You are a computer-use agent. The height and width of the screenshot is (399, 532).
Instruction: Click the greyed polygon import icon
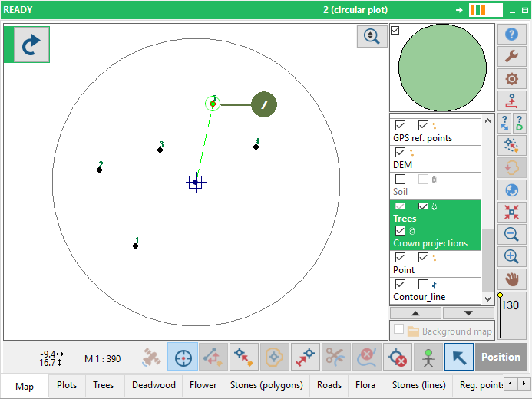click(x=511, y=167)
